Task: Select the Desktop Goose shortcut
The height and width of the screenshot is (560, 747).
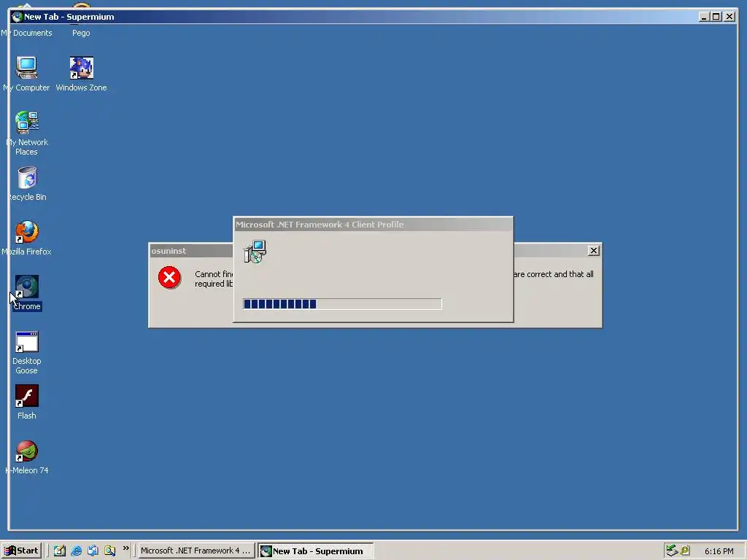Action: [x=27, y=341]
